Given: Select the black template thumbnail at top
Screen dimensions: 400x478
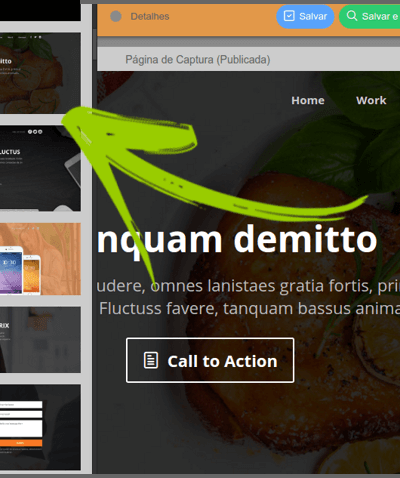Looking at the screenshot, I should (x=40, y=10).
